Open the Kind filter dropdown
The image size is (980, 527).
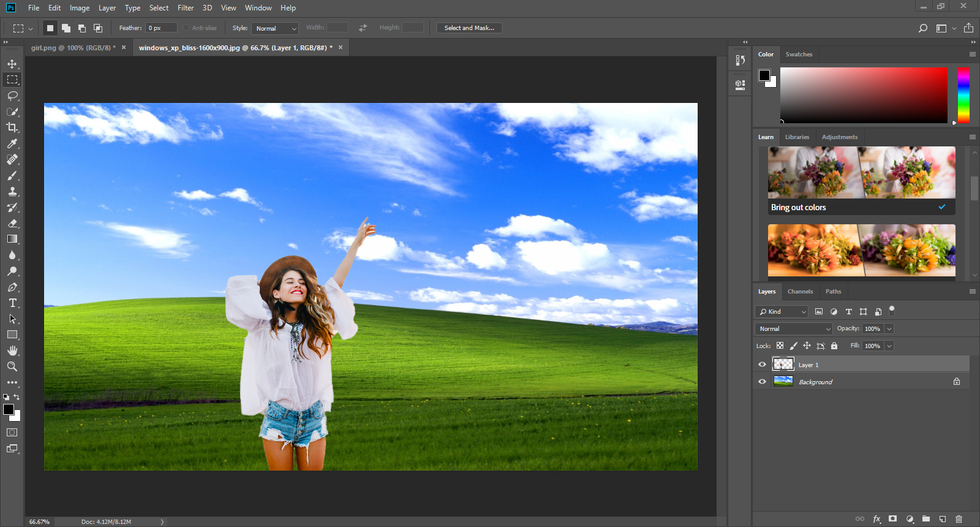tap(782, 312)
